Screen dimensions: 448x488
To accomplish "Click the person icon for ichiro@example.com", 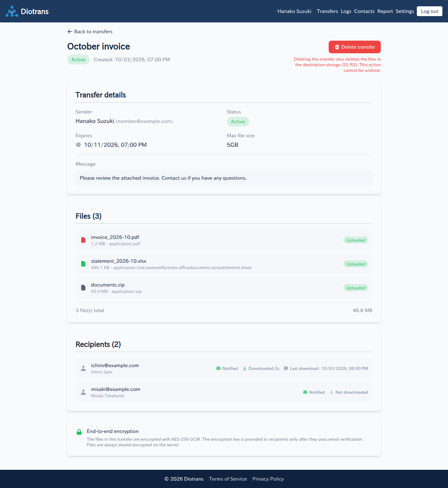I will (x=83, y=368).
